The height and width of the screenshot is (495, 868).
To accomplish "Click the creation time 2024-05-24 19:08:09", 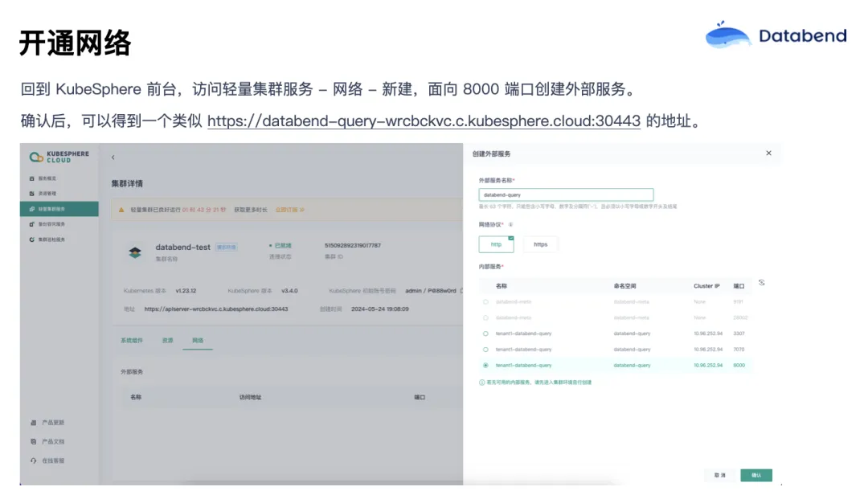I will pyautogui.click(x=379, y=309).
